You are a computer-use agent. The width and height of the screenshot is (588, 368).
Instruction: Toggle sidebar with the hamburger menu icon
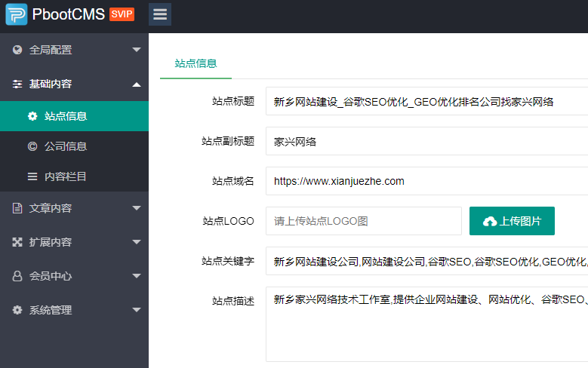click(159, 14)
